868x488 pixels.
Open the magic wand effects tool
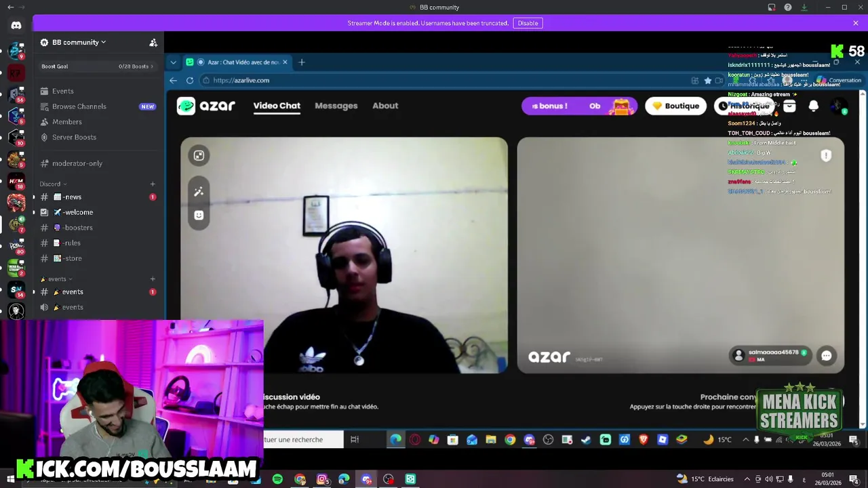pos(199,192)
